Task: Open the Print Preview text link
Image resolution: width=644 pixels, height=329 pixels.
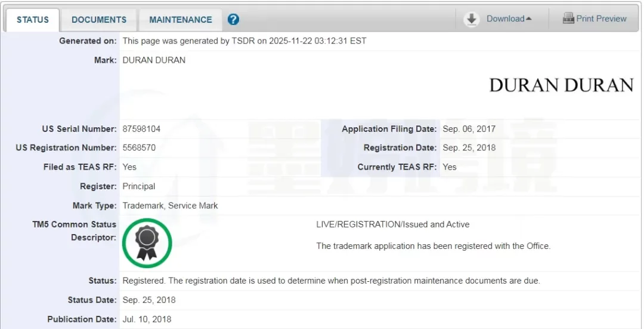Action: (601, 19)
